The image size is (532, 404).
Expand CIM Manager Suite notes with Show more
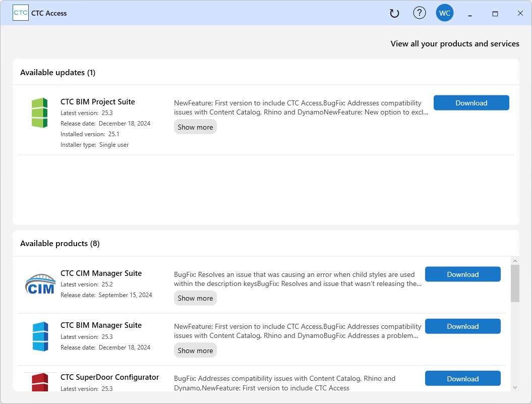click(x=195, y=298)
